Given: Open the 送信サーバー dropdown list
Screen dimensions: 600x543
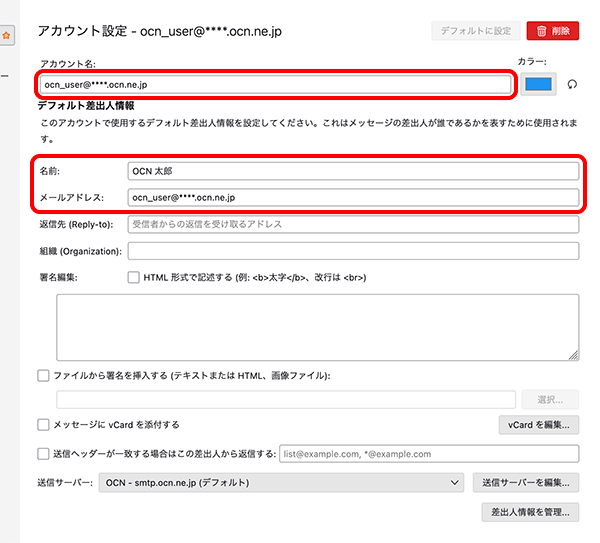Looking at the screenshot, I should (280, 483).
